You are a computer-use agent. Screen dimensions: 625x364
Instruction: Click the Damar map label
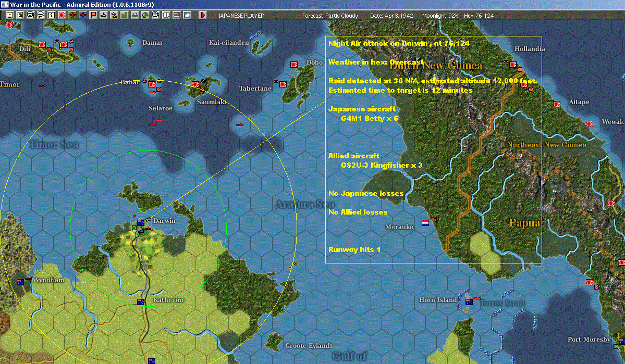click(x=152, y=43)
